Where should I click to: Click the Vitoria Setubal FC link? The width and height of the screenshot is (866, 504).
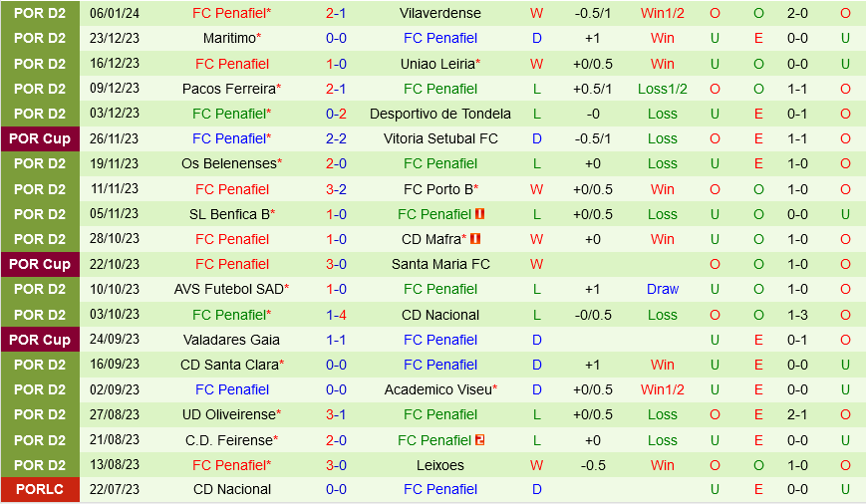[439, 138]
